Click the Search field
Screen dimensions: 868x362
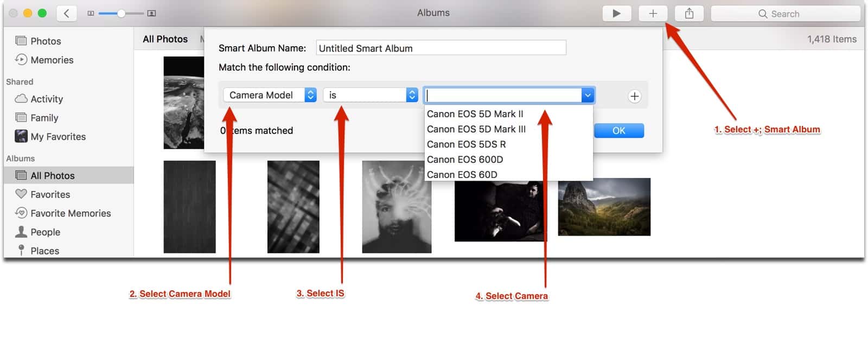(786, 14)
